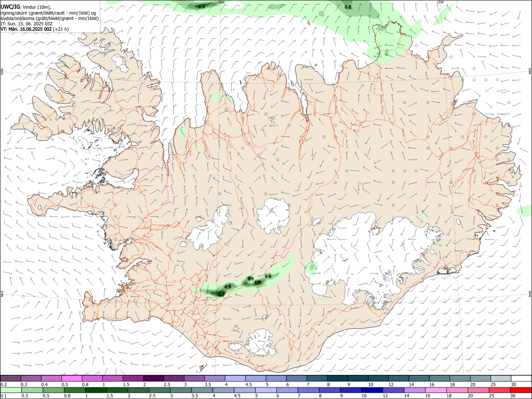The image size is (532, 399).
Task: Click the 0.6 value in the southern inland rain band
Action: point(268,276)
